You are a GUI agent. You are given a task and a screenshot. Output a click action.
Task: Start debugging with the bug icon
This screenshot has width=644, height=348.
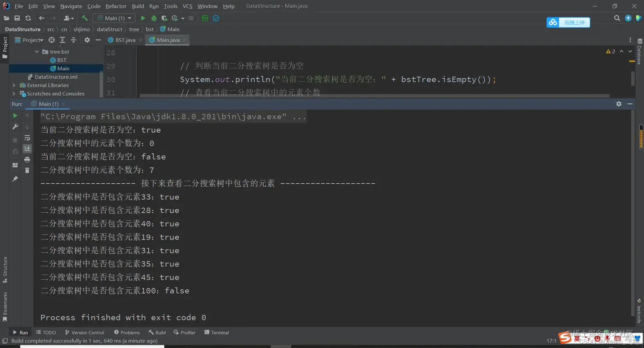pyautogui.click(x=154, y=18)
